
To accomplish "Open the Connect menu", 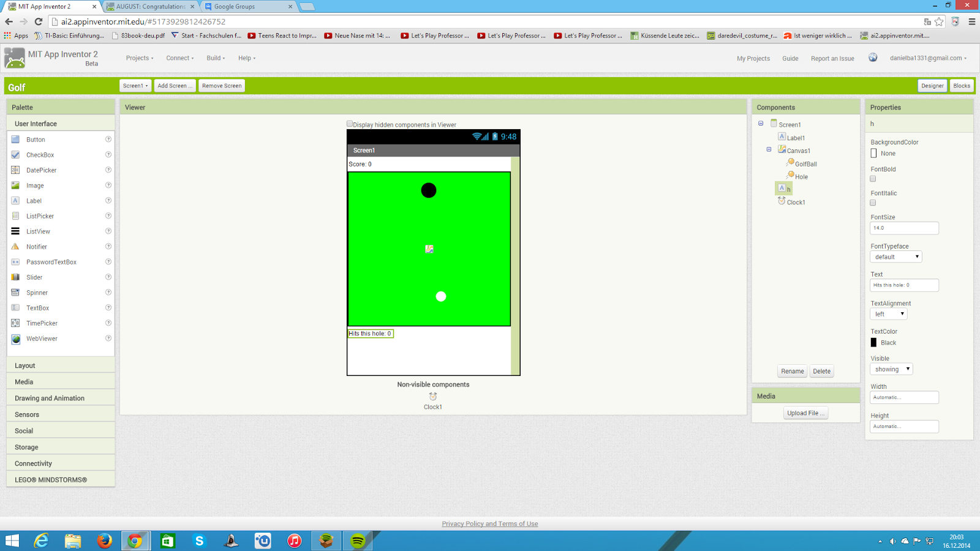I will click(179, 58).
